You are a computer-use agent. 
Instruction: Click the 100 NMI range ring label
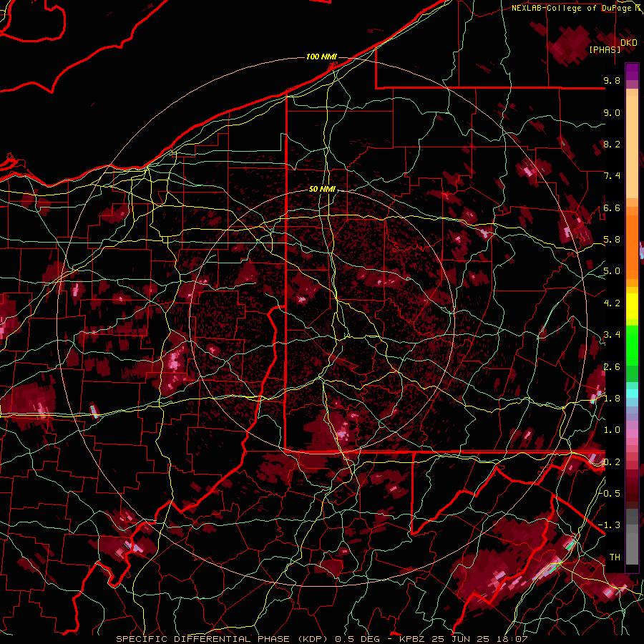[321, 57]
